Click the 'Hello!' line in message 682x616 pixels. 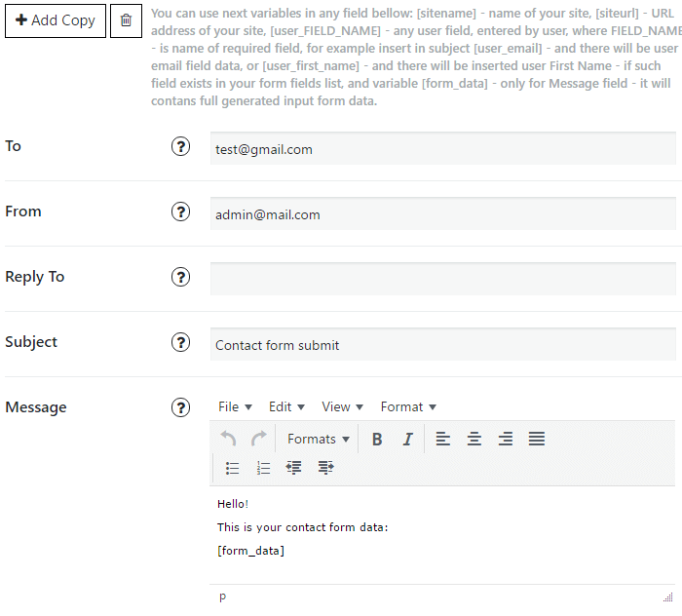coord(233,504)
